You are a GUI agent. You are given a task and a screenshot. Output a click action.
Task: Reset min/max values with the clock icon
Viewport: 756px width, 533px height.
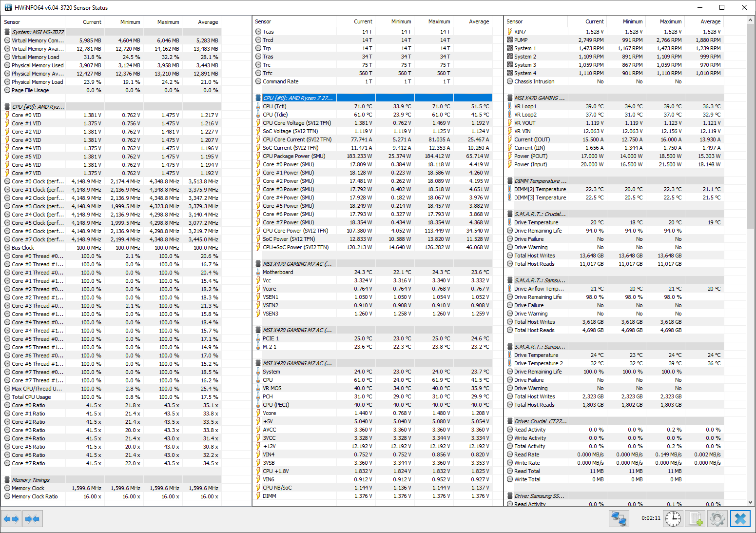[x=673, y=519]
